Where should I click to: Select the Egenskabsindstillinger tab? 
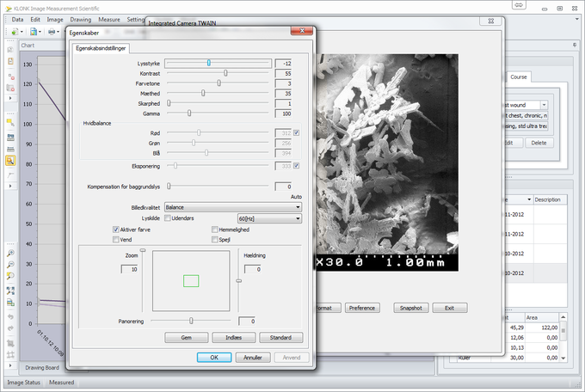(x=101, y=48)
